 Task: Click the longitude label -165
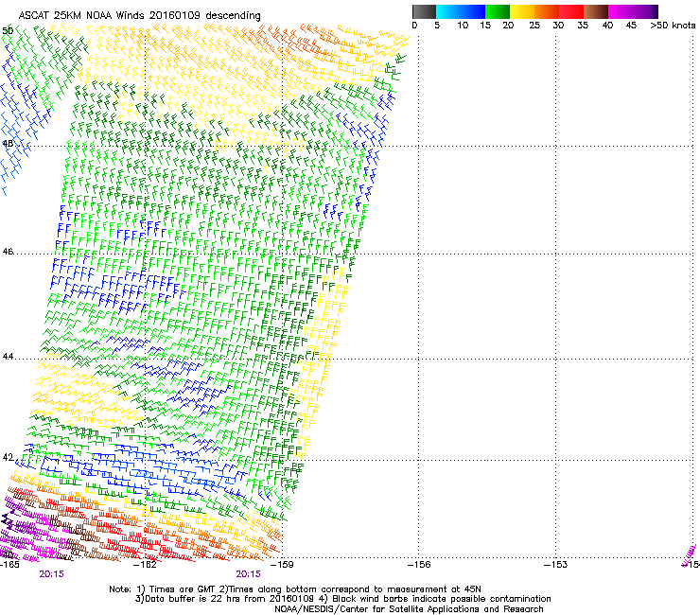tap(9, 565)
